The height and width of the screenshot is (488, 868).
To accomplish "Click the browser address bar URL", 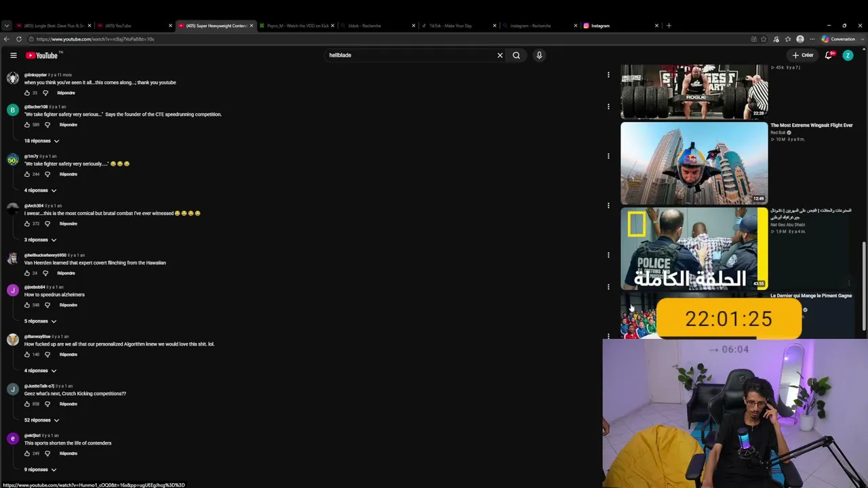I will click(x=95, y=39).
